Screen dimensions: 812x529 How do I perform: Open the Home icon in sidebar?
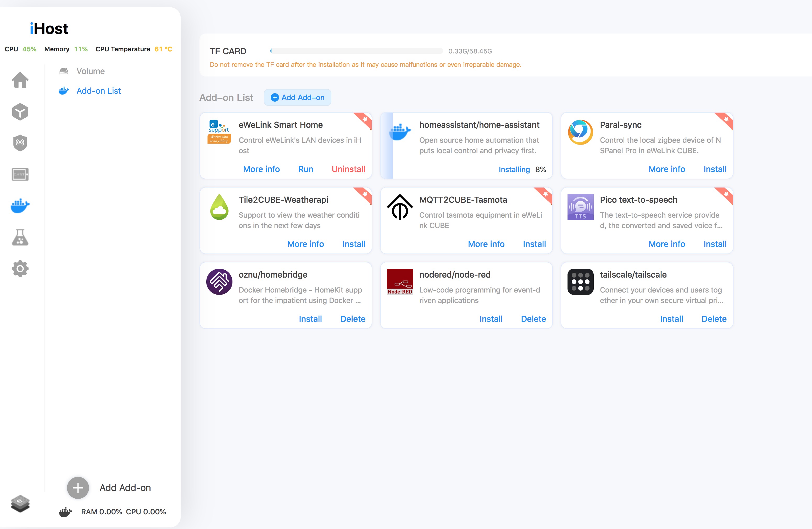pyautogui.click(x=20, y=81)
